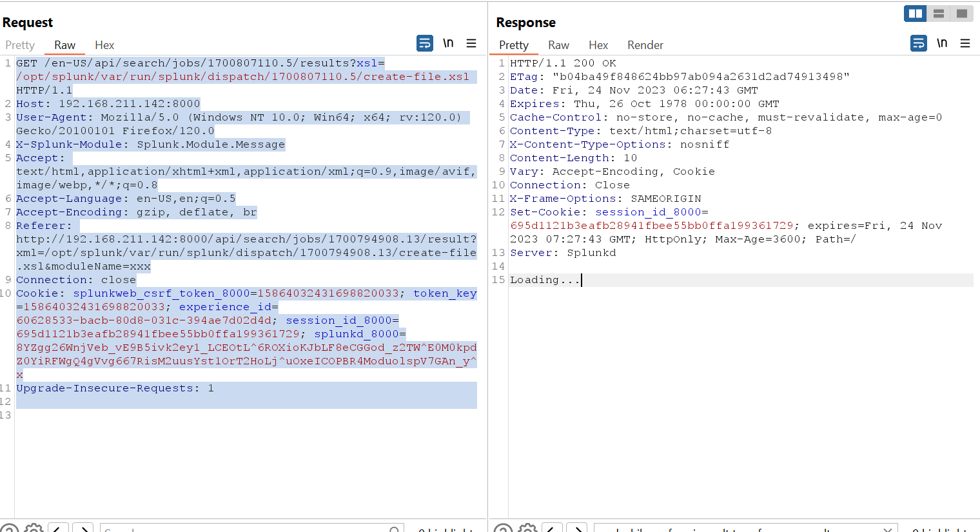Switch Response view to Hex tab
The width and height of the screenshot is (980, 532).
click(x=598, y=45)
